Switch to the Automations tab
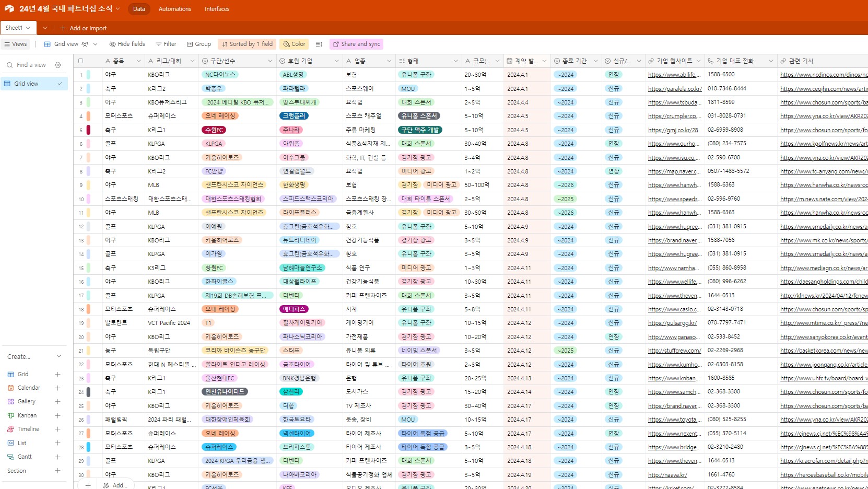 174,9
